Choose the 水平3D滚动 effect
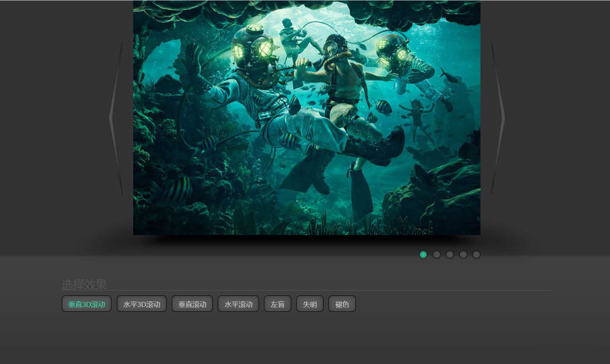Image resolution: width=610 pixels, height=364 pixels. coord(142,304)
